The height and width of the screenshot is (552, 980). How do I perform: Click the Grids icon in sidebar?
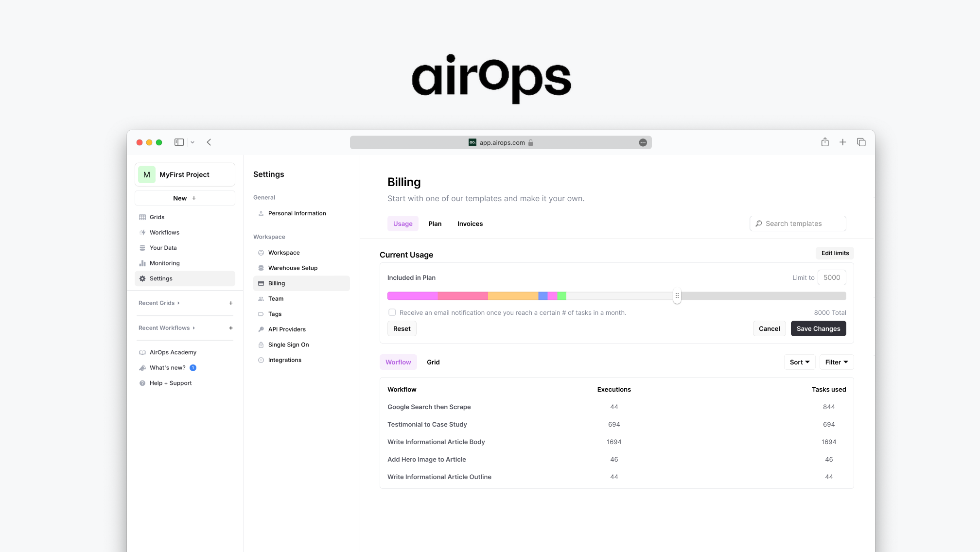coord(142,217)
